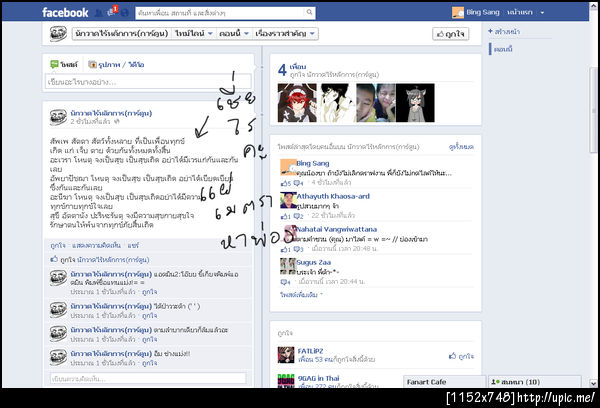Click ดูทั้งหมด see all link

461,147
